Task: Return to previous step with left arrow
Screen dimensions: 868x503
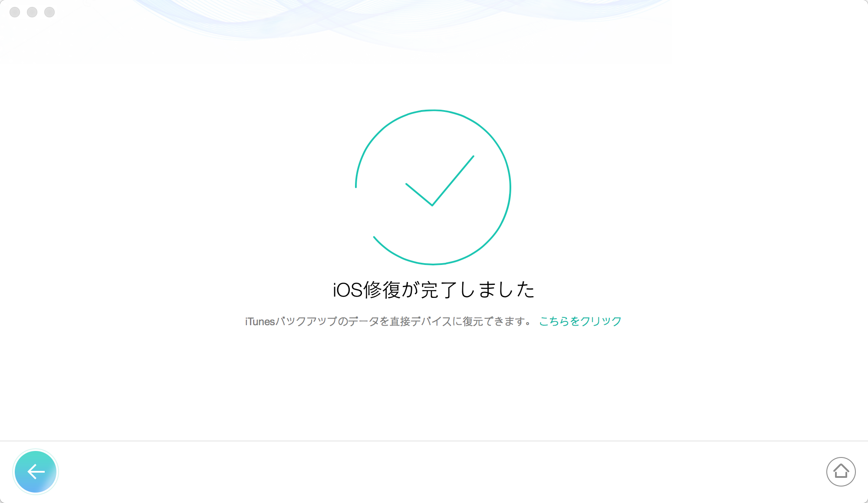Action: pos(36,472)
